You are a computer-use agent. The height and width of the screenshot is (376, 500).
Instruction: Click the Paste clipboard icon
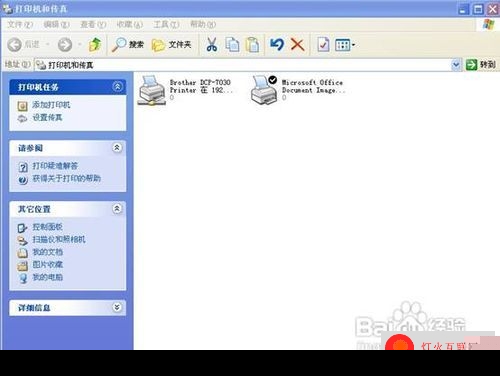click(252, 44)
